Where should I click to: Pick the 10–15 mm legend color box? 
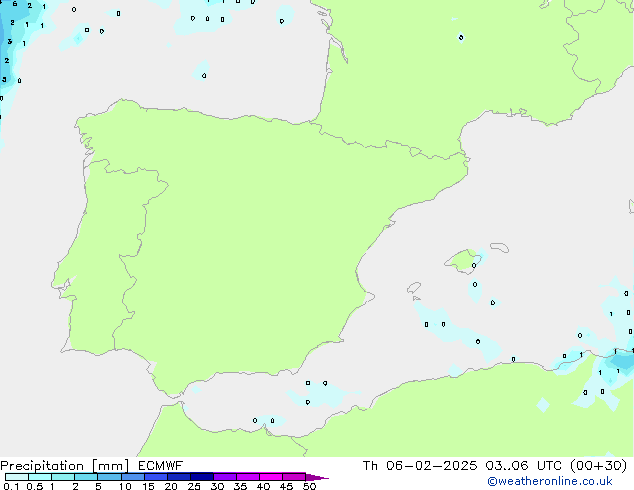click(132, 477)
